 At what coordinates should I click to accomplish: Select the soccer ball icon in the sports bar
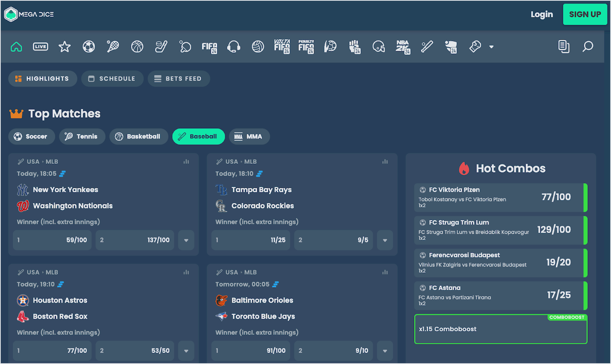[89, 47]
